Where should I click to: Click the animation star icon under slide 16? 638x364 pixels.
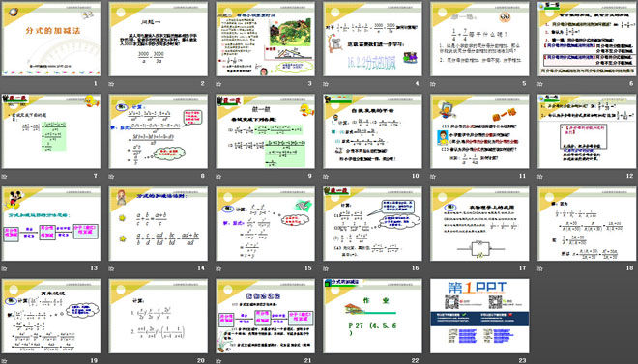tap(326, 268)
